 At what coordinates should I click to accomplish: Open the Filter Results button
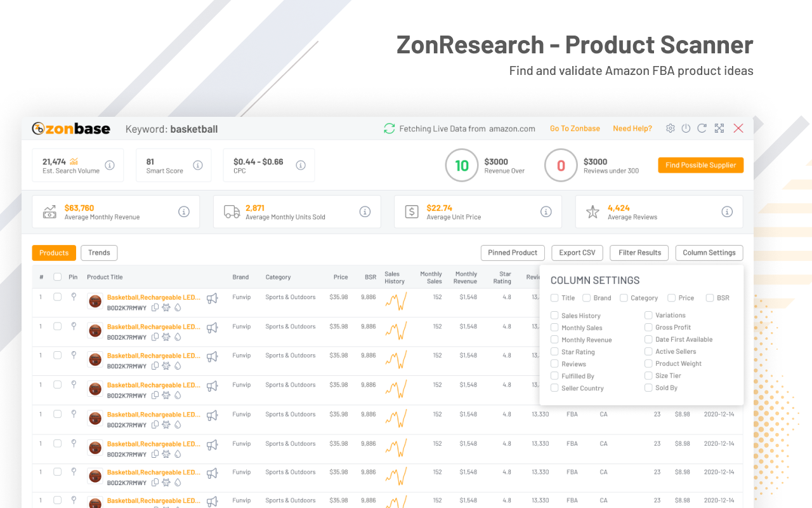(639, 253)
